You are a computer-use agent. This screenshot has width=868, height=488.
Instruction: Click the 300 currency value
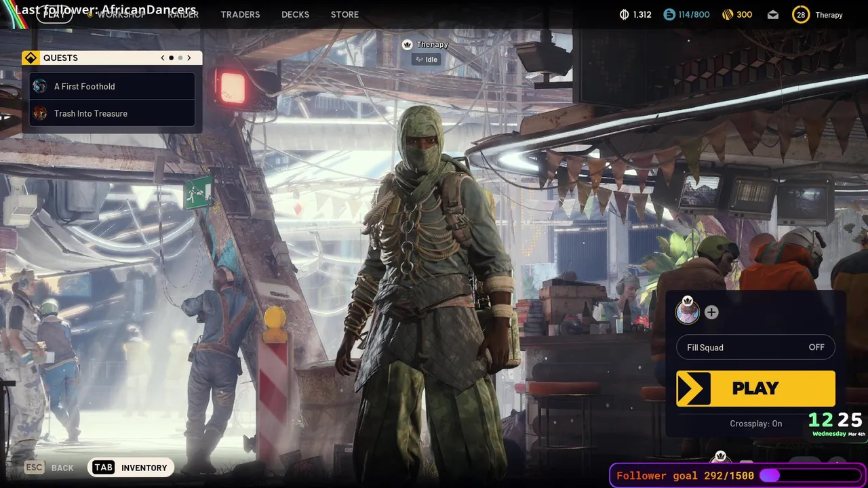tap(745, 15)
